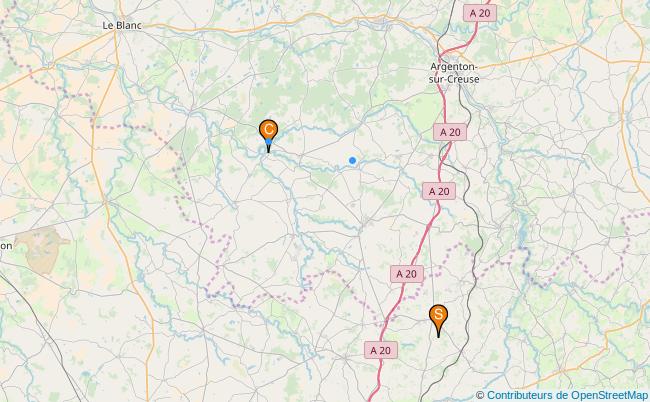Click the letter C inside the orange pin

268,129
